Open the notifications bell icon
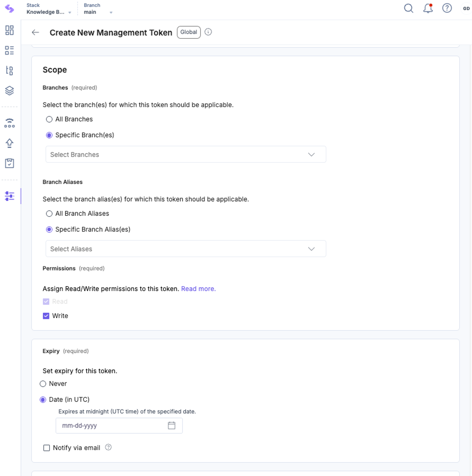The height and width of the screenshot is (476, 472). [428, 8]
